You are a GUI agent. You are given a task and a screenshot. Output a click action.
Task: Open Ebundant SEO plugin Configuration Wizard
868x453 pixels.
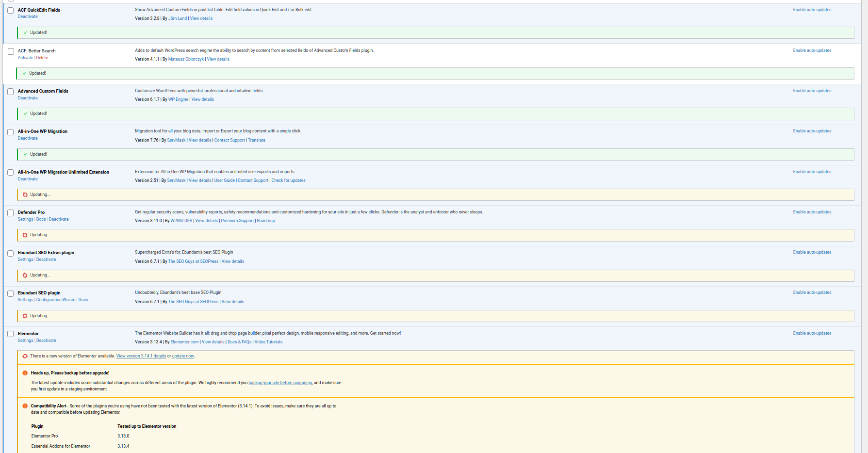pyautogui.click(x=56, y=300)
